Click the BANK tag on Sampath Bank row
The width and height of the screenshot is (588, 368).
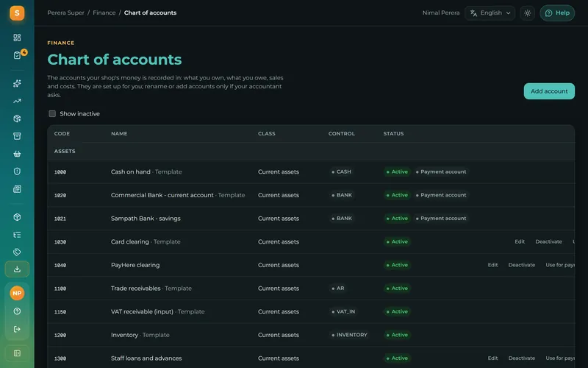tap(342, 219)
